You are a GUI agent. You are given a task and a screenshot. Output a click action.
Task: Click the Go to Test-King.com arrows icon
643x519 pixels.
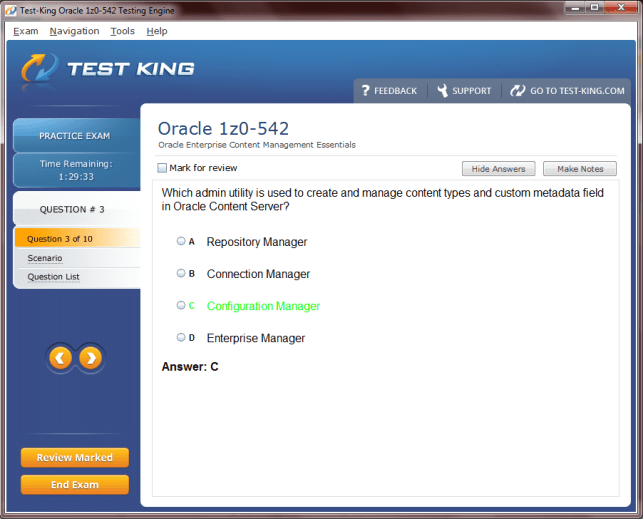click(518, 91)
